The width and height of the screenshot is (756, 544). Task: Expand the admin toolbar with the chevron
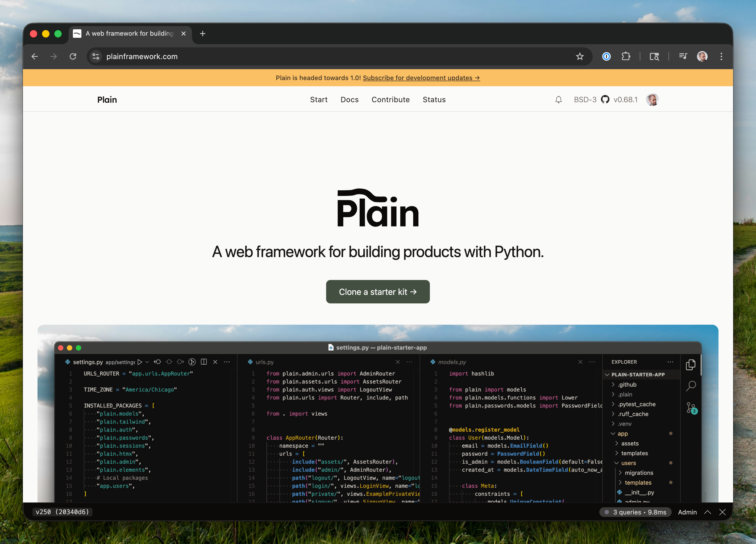707,512
